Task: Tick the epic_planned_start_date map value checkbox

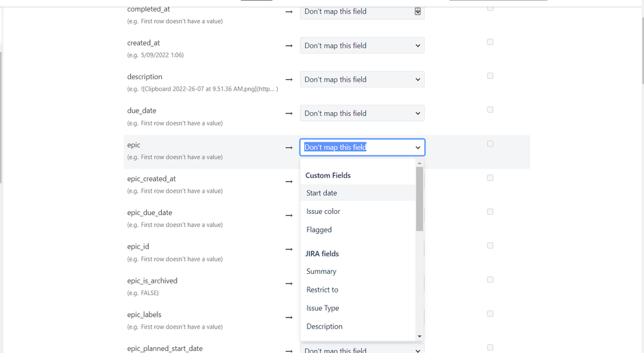Action: pyautogui.click(x=490, y=348)
